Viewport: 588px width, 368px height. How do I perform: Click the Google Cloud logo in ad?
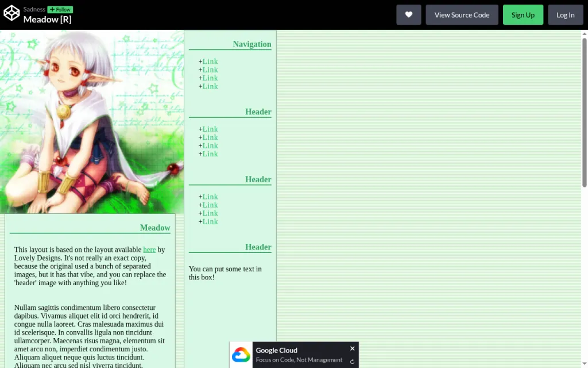(x=241, y=355)
